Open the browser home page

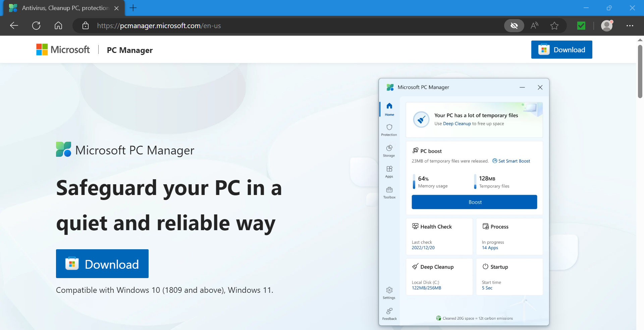point(58,25)
